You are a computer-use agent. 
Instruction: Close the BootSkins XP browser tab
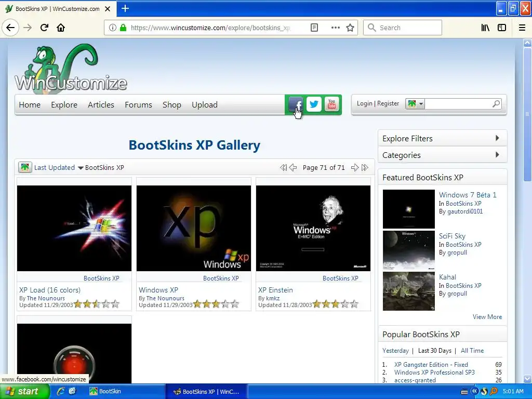[x=108, y=9]
